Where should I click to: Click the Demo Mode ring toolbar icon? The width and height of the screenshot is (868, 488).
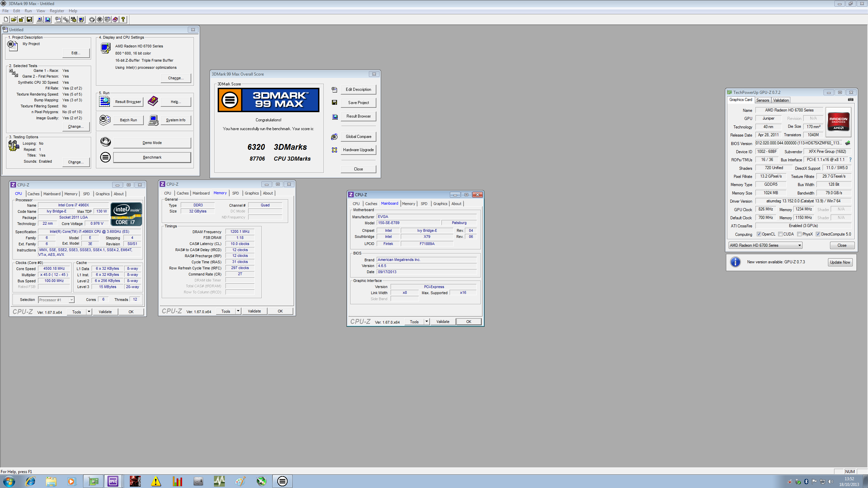[92, 19]
